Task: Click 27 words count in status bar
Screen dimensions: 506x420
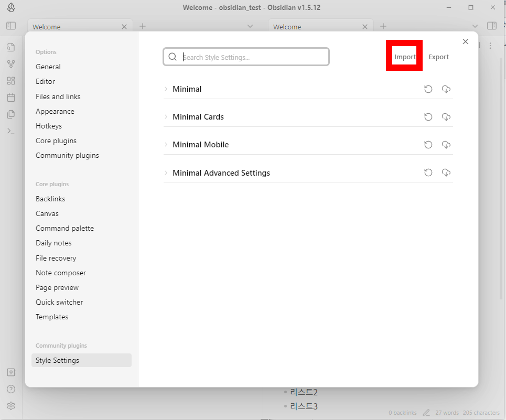Action: pyautogui.click(x=447, y=413)
